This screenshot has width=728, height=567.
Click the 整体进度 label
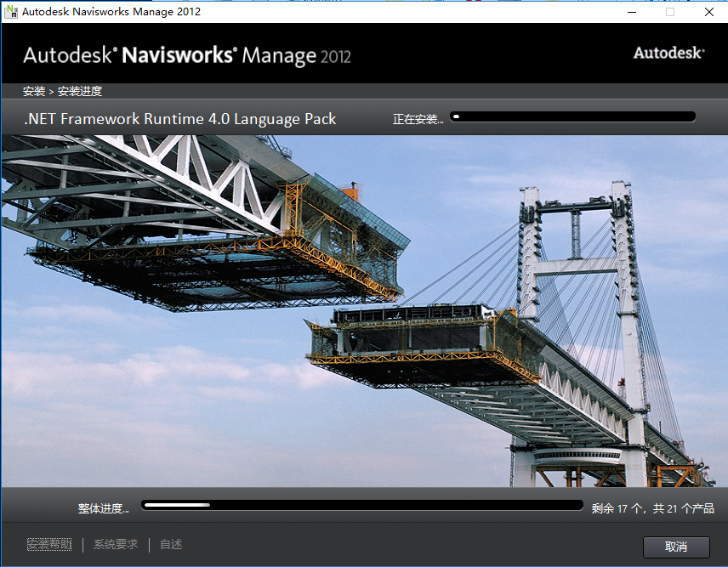(103, 508)
